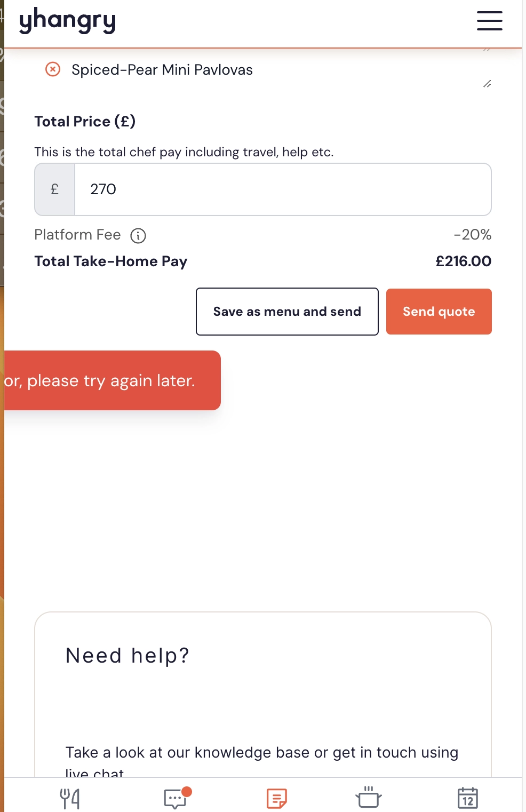Screen dimensions: 526x812
Task: Open the cooking pot tab
Action: (368, 797)
